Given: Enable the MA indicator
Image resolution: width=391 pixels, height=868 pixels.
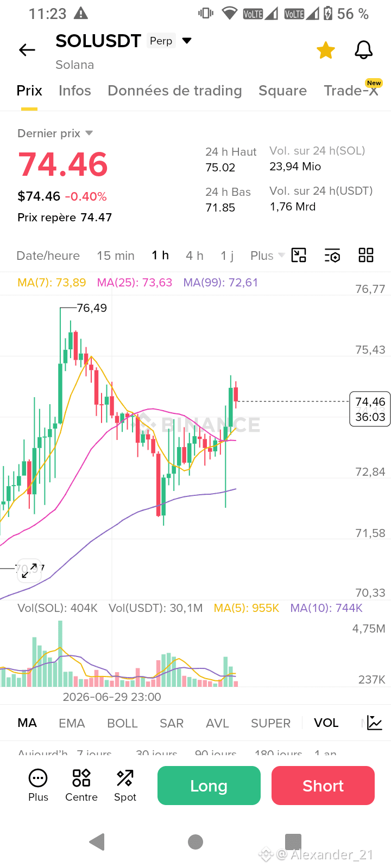Looking at the screenshot, I should tap(27, 723).
